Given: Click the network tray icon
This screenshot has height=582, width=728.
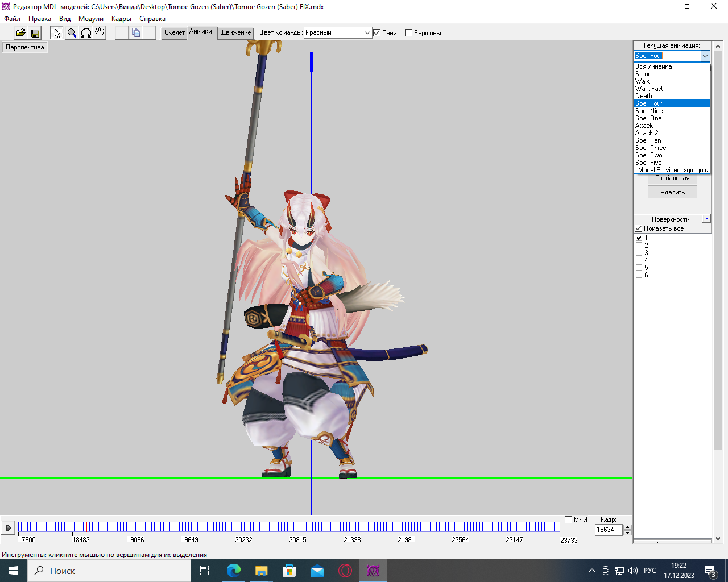Looking at the screenshot, I should pyautogui.click(x=619, y=571).
